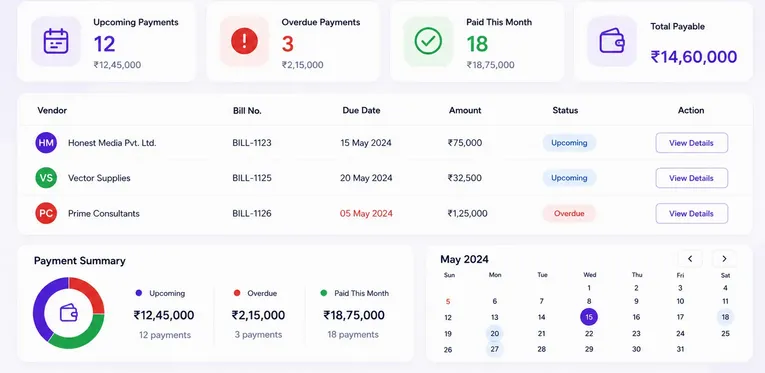The width and height of the screenshot is (765, 373).
Task: Click the Payment Summary heading
Action: click(80, 261)
